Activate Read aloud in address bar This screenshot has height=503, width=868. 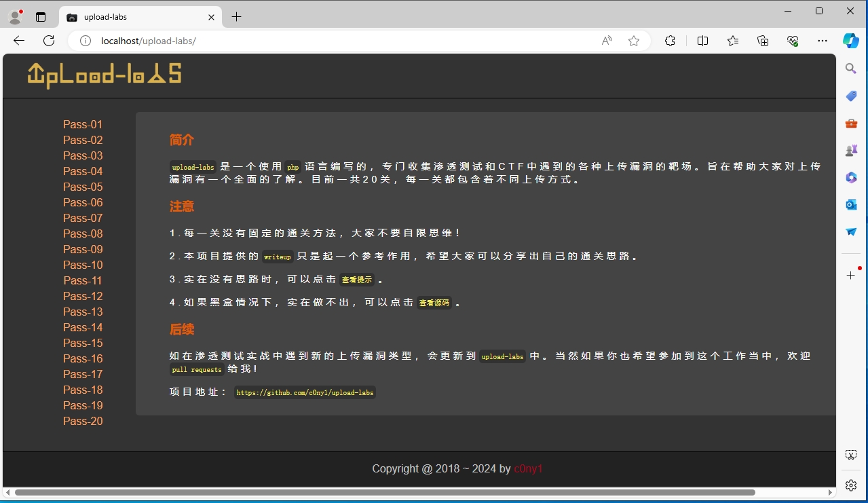click(607, 41)
